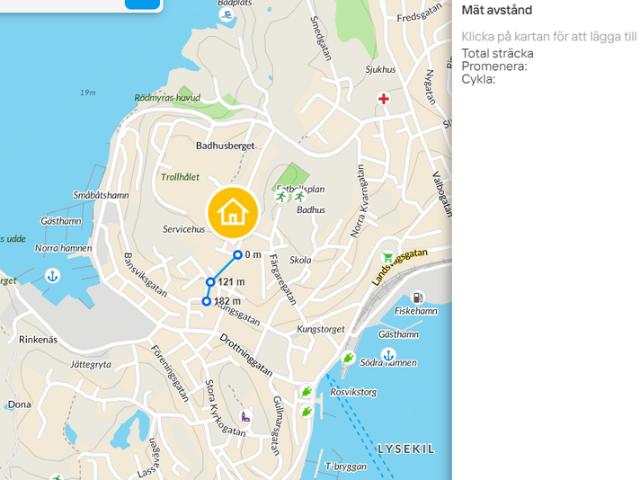Select the 0 m measurement start point
Image resolution: width=640 pixels, height=480 pixels.
[238, 255]
